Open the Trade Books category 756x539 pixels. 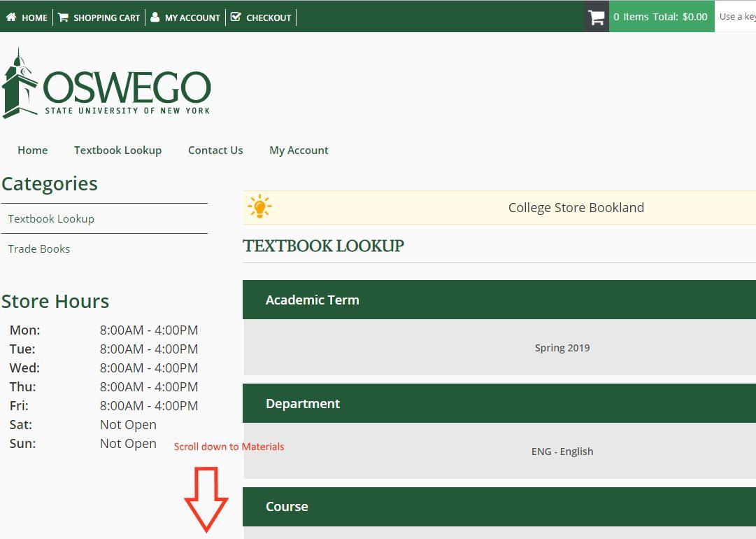pyautogui.click(x=38, y=248)
